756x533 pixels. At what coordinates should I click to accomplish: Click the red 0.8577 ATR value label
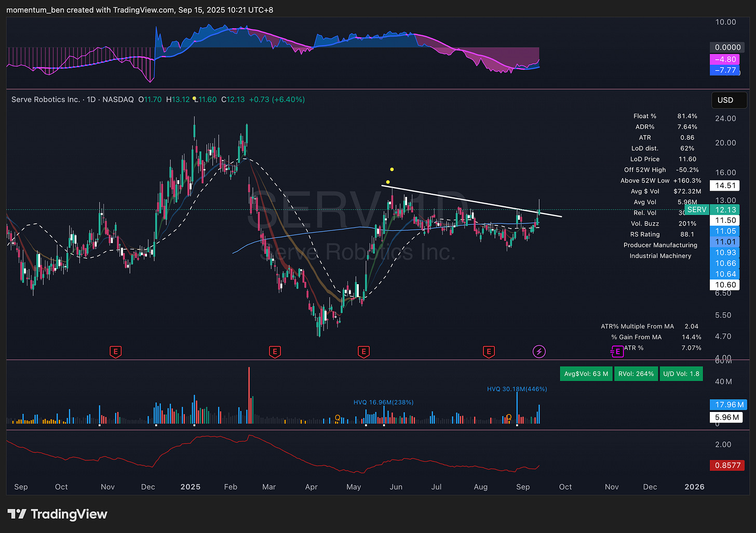point(727,465)
